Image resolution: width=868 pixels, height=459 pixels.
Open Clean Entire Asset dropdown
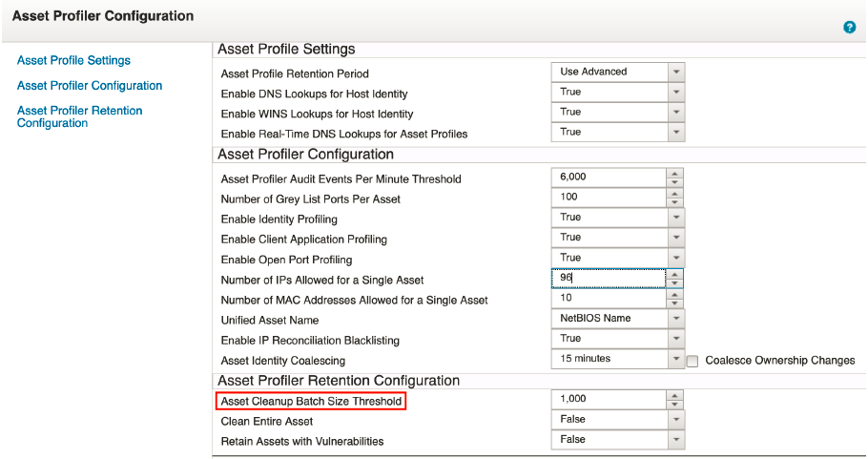pos(675,420)
